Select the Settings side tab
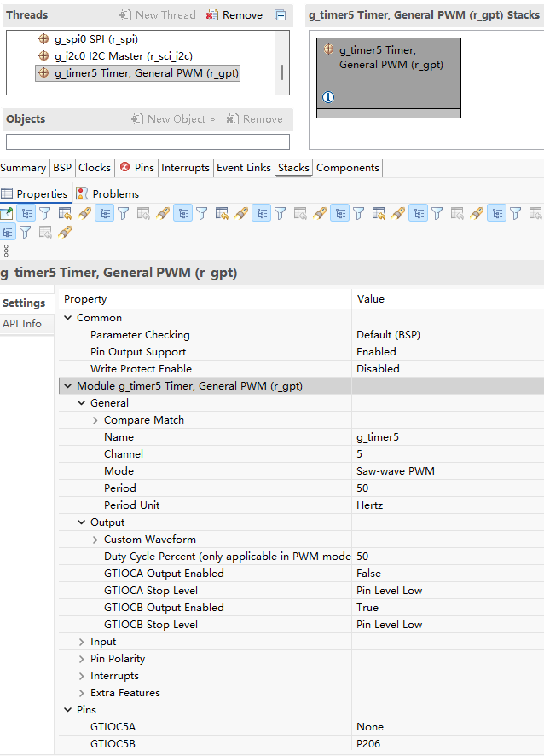 point(24,303)
